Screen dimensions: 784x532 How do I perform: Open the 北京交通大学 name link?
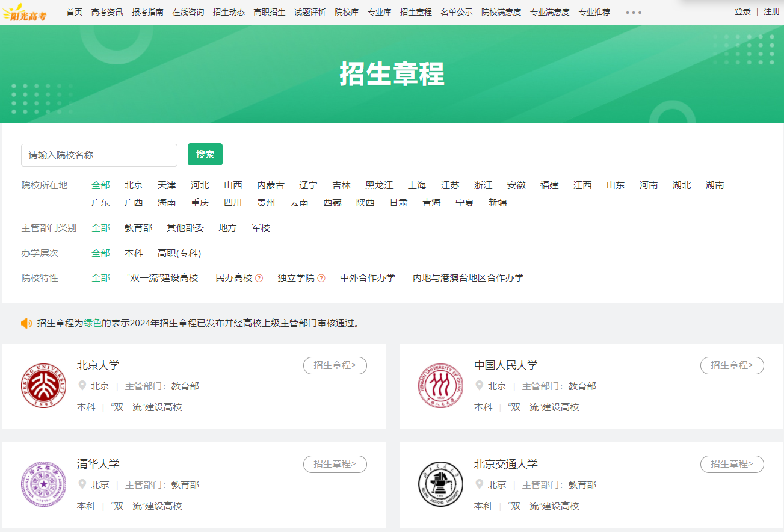click(x=506, y=464)
